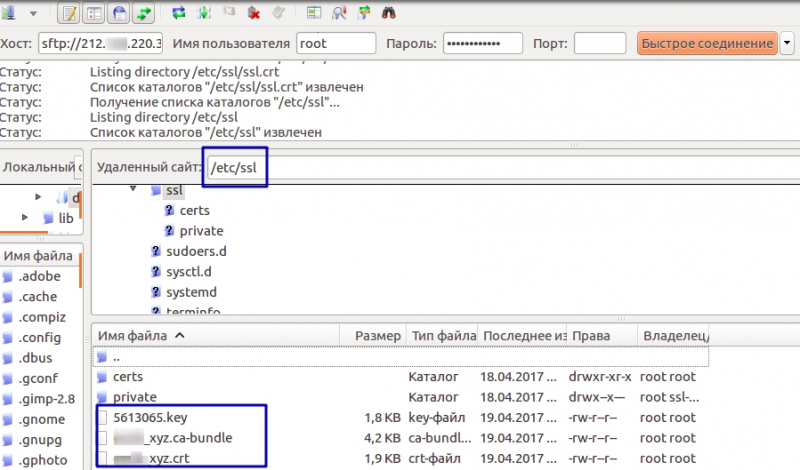Open quick connect history dropdown arrow
Image resolution: width=800 pixels, height=470 pixels.
click(788, 43)
